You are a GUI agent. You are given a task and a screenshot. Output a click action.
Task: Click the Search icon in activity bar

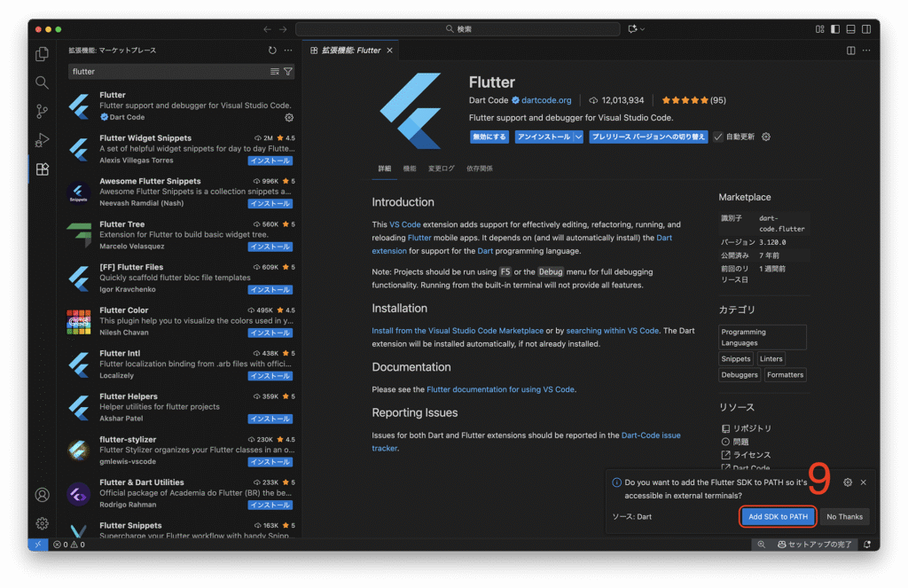pyautogui.click(x=42, y=82)
